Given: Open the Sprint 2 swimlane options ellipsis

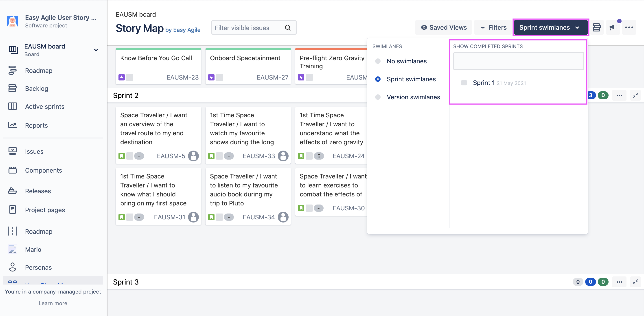Looking at the screenshot, I should click(619, 95).
